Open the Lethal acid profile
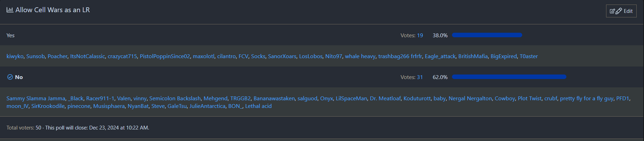The height and width of the screenshot is (141, 644). coord(258,106)
